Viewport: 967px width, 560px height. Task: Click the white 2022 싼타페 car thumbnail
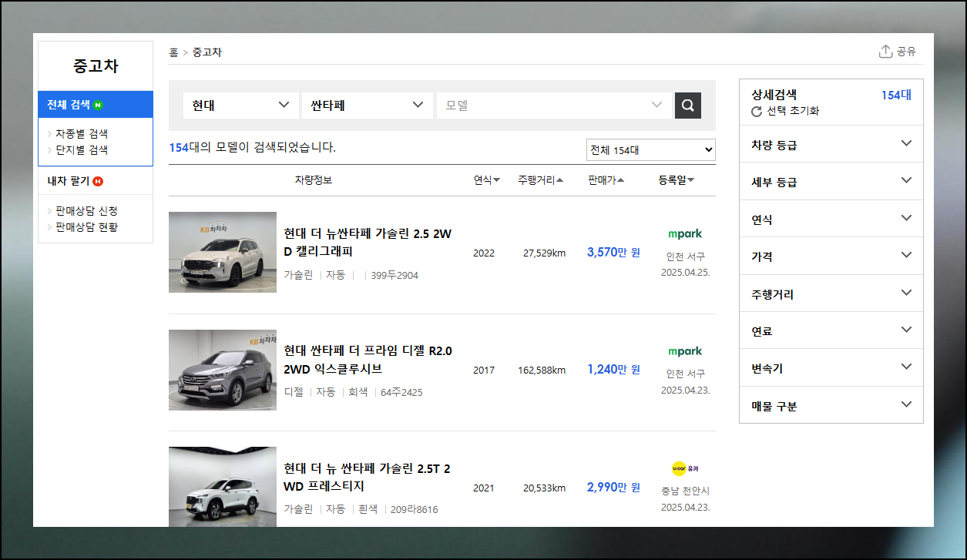click(223, 252)
